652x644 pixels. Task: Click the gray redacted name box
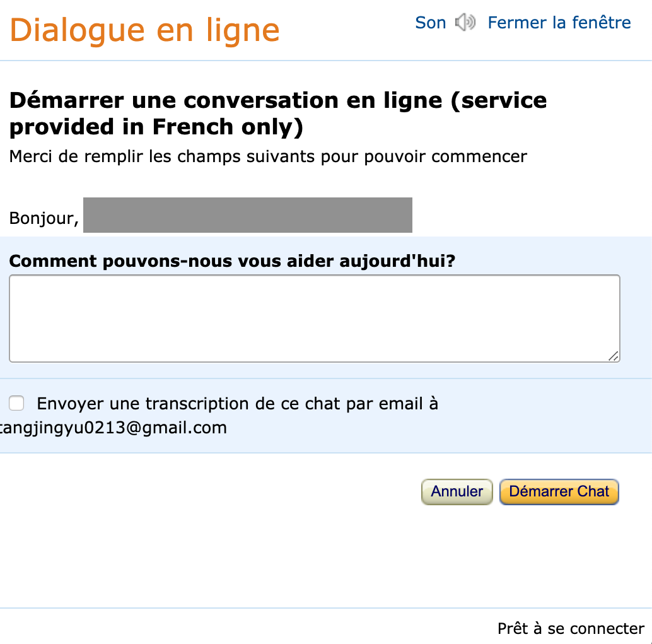click(248, 215)
